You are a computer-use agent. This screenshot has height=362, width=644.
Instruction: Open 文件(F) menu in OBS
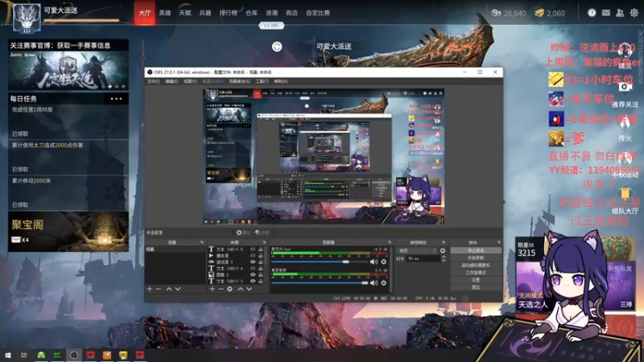[153, 81]
